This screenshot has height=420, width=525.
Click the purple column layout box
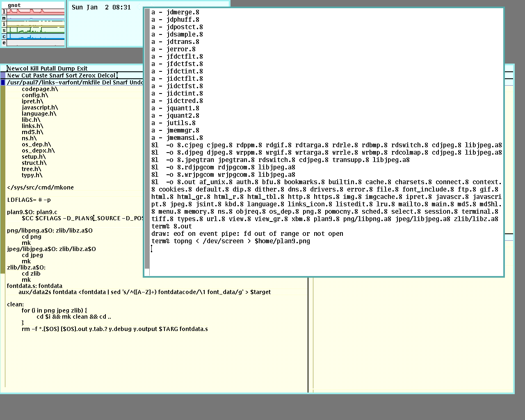click(3, 75)
